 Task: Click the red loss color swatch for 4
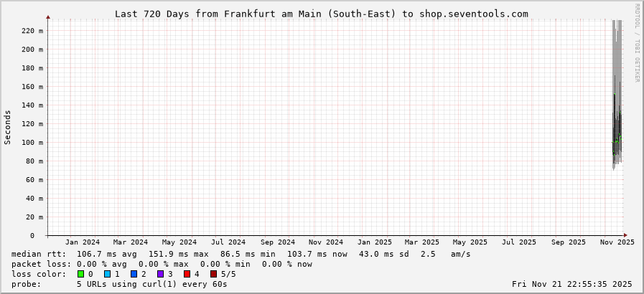[187, 274]
